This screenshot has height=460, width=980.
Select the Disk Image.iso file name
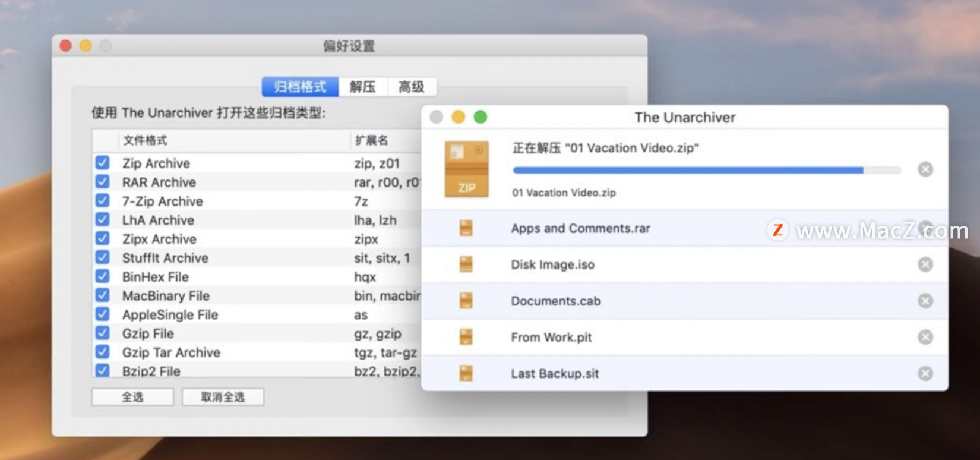[552, 264]
